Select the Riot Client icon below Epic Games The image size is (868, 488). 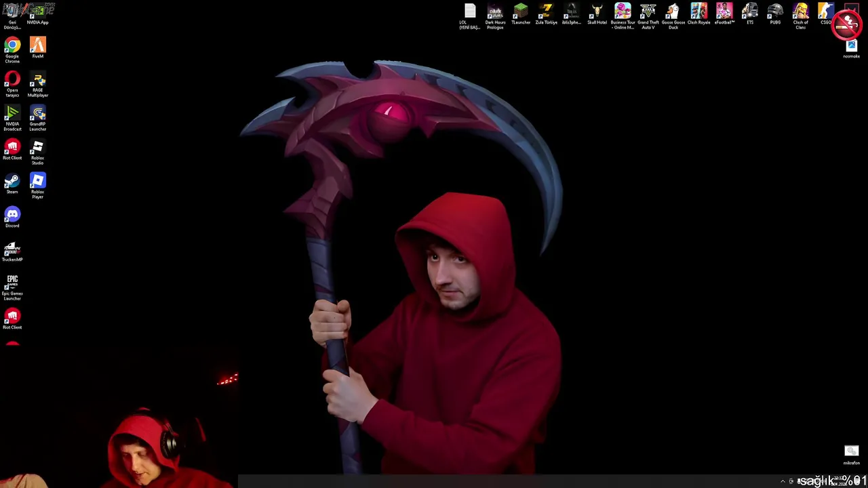(x=12, y=319)
